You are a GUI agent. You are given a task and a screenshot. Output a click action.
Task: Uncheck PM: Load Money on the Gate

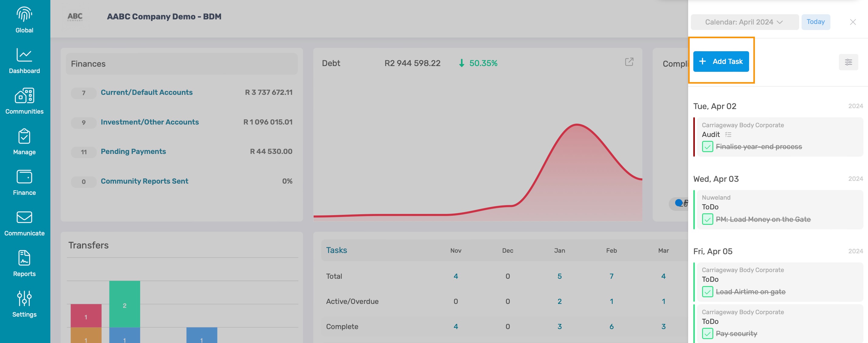click(x=707, y=219)
